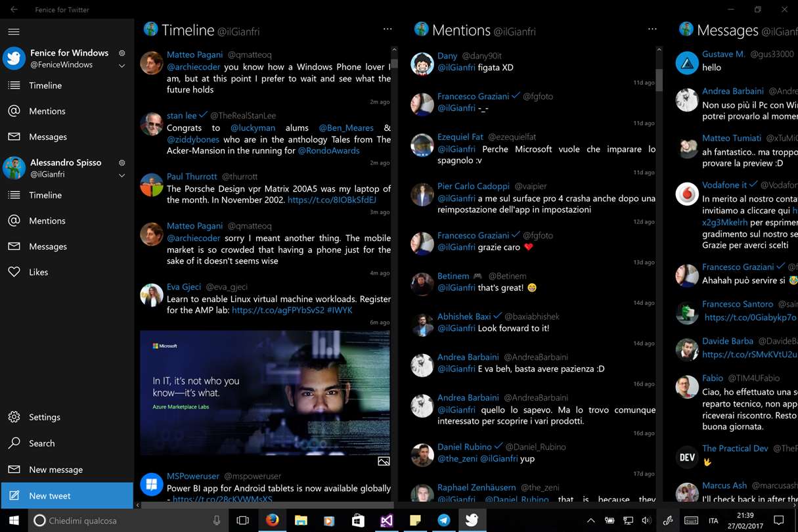This screenshot has height=532, width=798.
Task: Select Fabio's message sender name
Action: (x=713, y=378)
